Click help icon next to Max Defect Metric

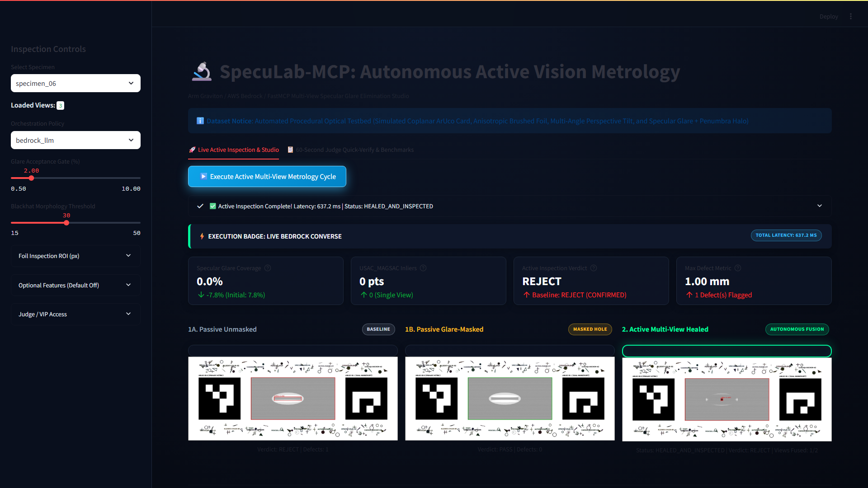click(738, 268)
